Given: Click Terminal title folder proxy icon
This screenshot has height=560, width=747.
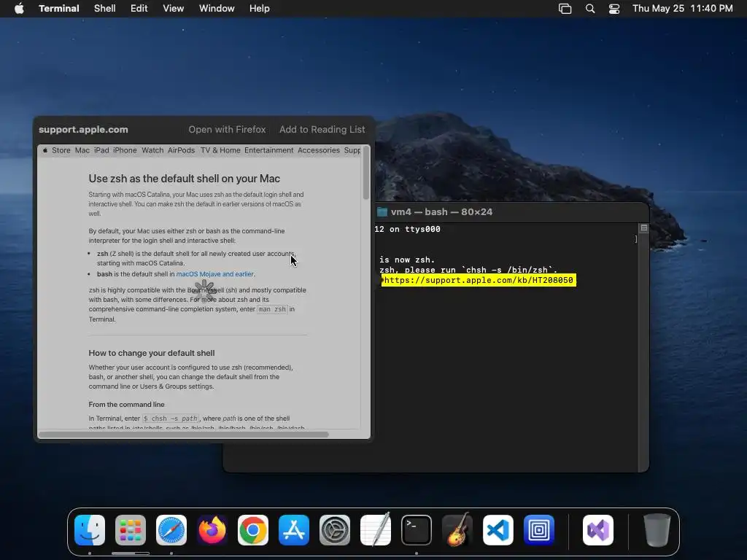Looking at the screenshot, I should point(382,212).
